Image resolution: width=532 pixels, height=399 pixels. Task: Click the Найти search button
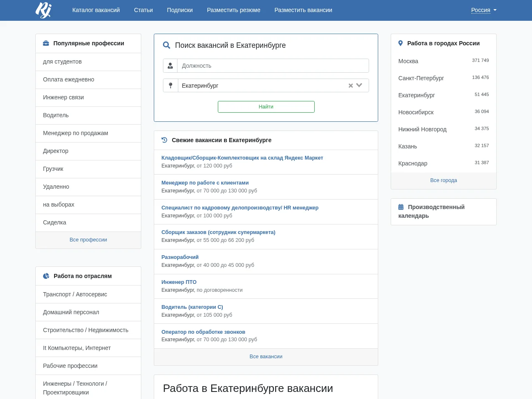coord(266,107)
